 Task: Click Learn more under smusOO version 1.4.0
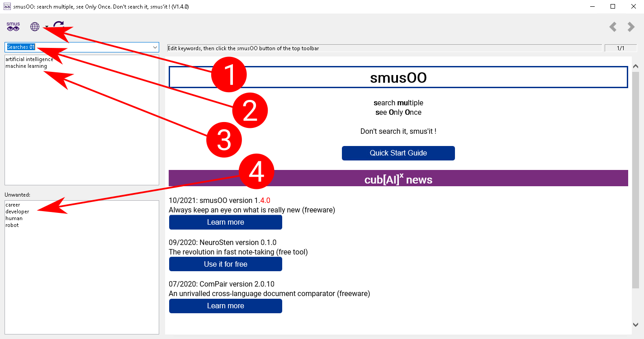[226, 222]
